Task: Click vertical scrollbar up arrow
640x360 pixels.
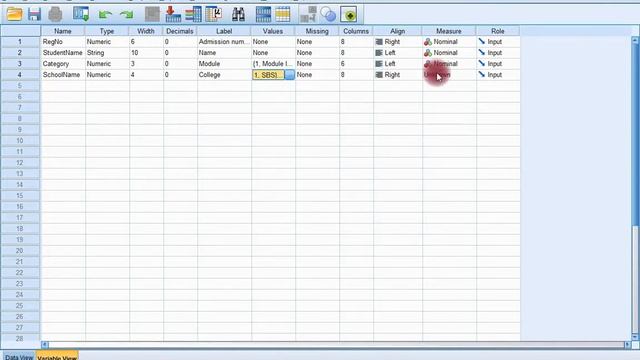Action: point(635,40)
